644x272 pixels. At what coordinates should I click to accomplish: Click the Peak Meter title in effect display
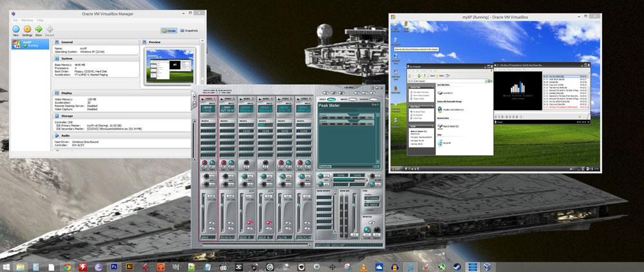point(330,106)
